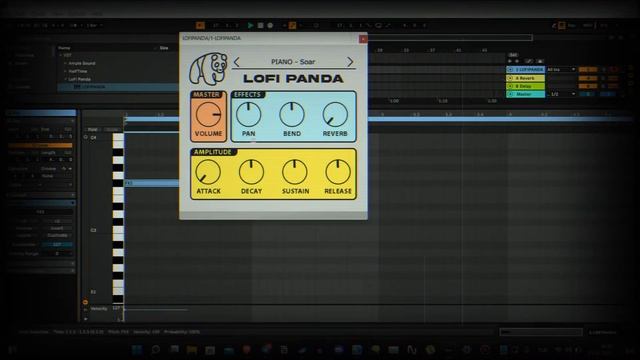Screen dimensions: 640x360
Task: Toggle the orange draw mode button in transport
Action: 292,25
